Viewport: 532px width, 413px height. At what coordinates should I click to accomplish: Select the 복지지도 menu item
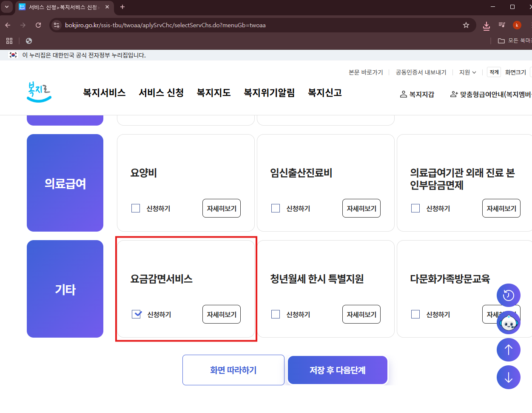[x=213, y=92]
